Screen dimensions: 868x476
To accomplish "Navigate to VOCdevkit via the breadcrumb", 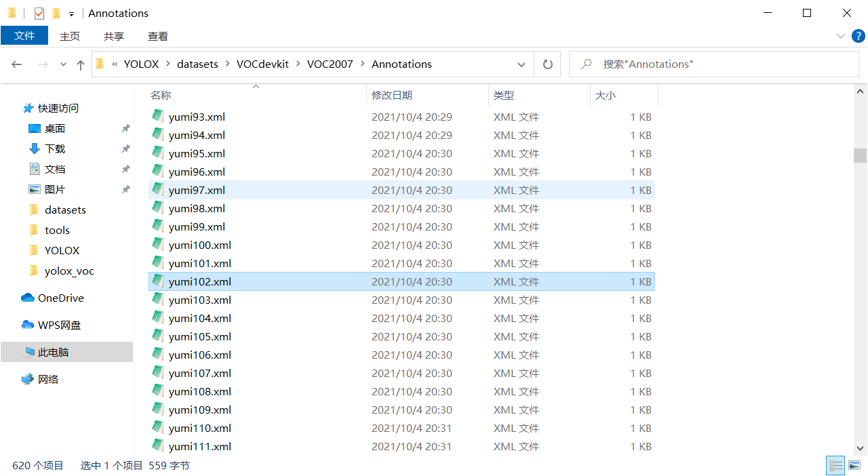I will pos(262,64).
